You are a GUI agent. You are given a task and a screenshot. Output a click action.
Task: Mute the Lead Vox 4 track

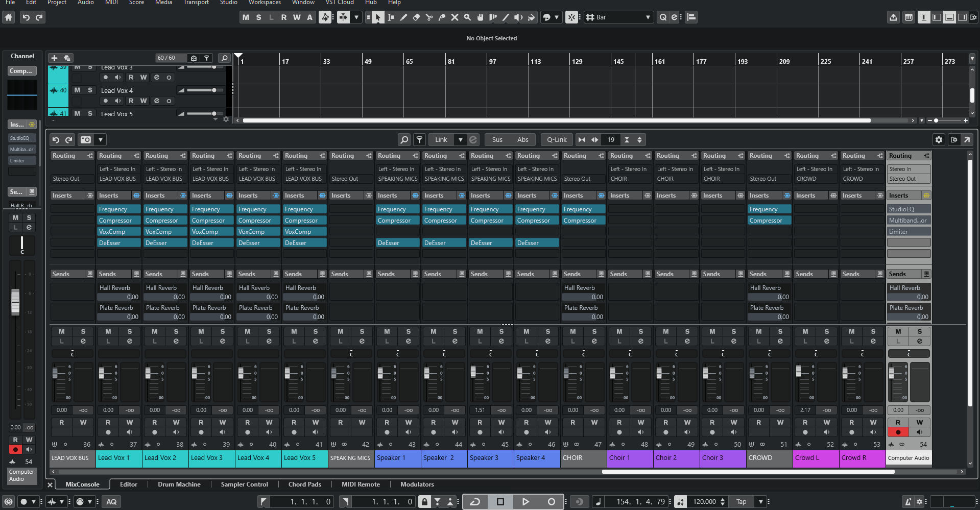click(x=78, y=90)
